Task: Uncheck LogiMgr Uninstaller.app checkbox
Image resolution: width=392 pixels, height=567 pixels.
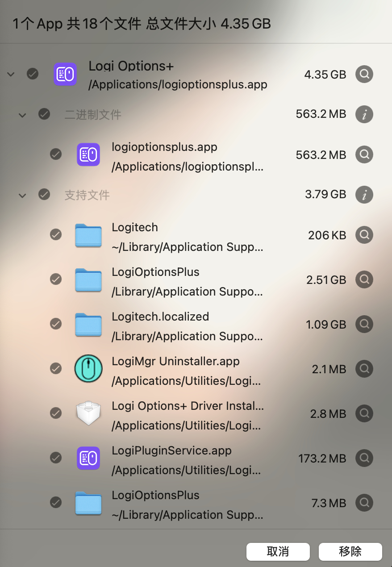Action: tap(56, 369)
